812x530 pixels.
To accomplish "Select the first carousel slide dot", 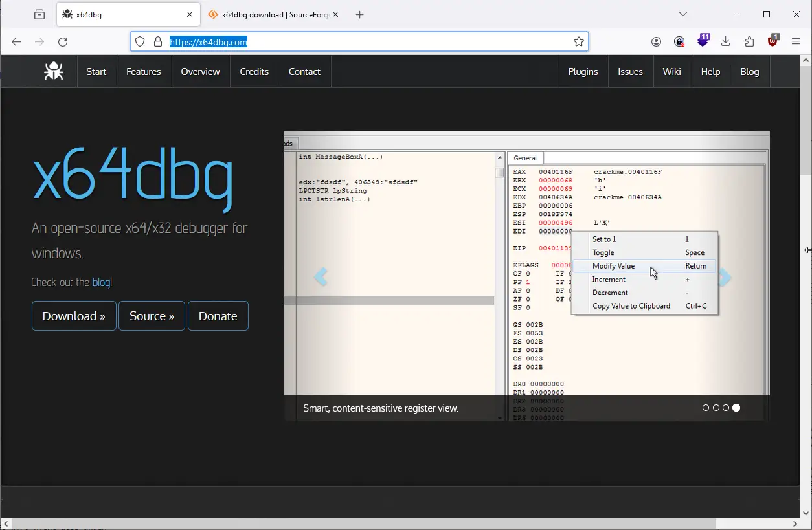I will coord(706,408).
